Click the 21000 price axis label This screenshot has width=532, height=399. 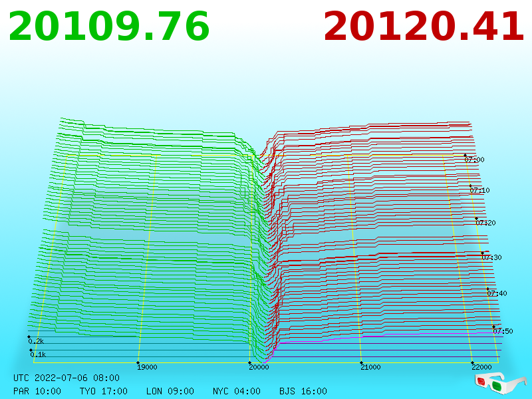click(370, 367)
